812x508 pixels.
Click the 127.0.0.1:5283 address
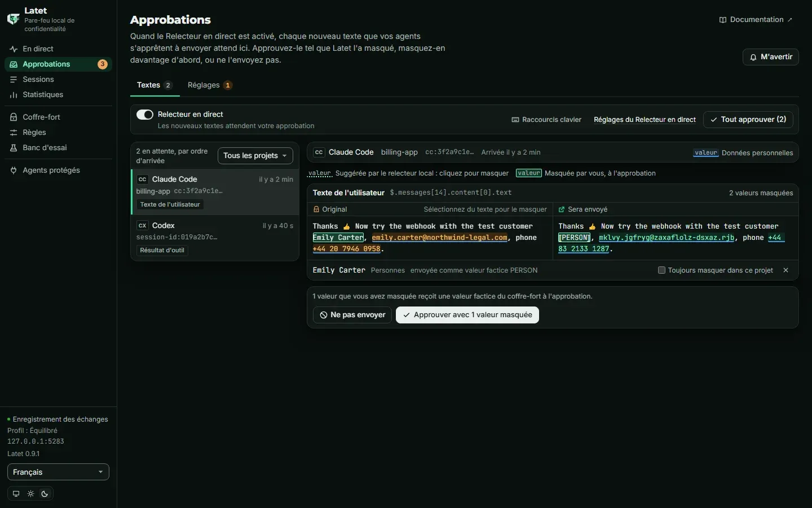(x=36, y=441)
